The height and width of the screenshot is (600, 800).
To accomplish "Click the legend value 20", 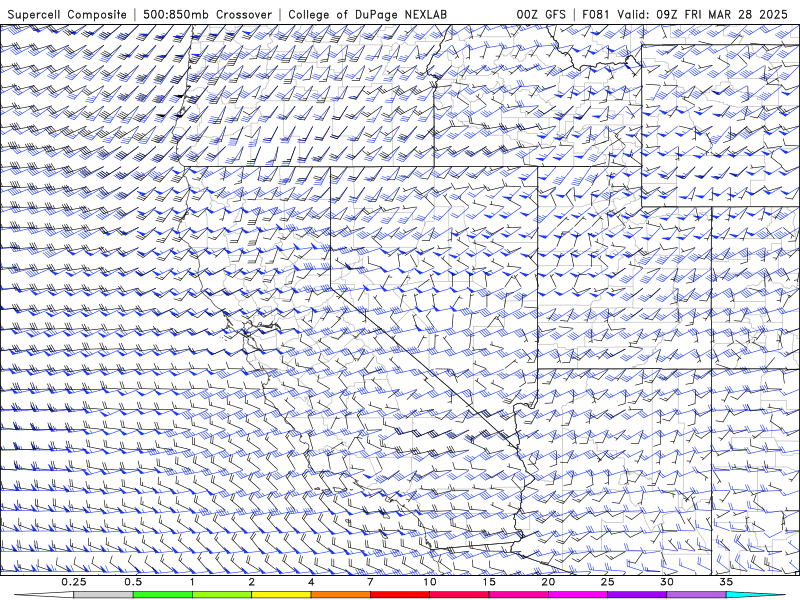I will pyautogui.click(x=548, y=582).
